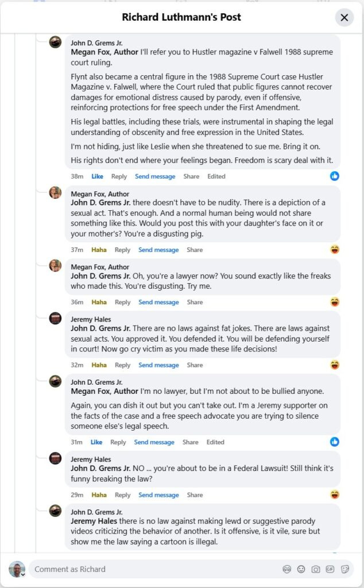Attach a photo using the camera icon
This screenshot has width=364, height=588.
pos(316,569)
